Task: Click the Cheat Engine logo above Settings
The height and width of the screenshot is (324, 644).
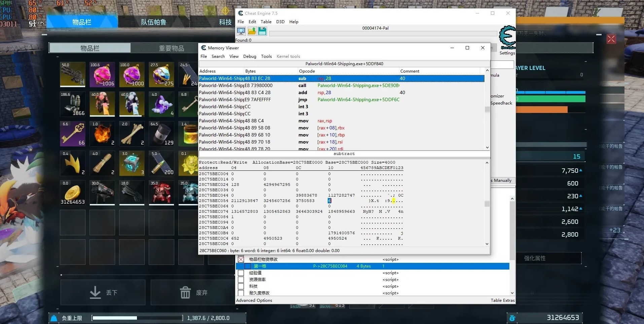Action: click(507, 37)
